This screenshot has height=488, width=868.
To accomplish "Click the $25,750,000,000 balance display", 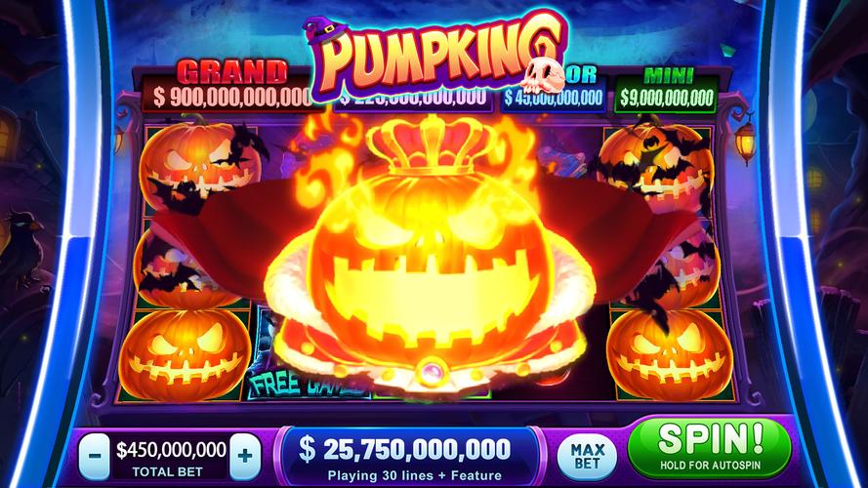I will (408, 457).
